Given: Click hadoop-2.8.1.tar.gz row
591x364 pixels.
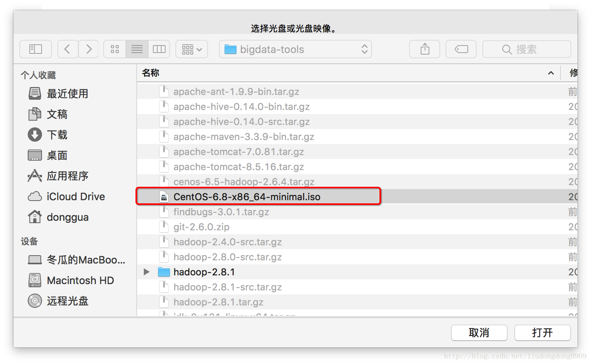Looking at the screenshot, I should click(357, 302).
